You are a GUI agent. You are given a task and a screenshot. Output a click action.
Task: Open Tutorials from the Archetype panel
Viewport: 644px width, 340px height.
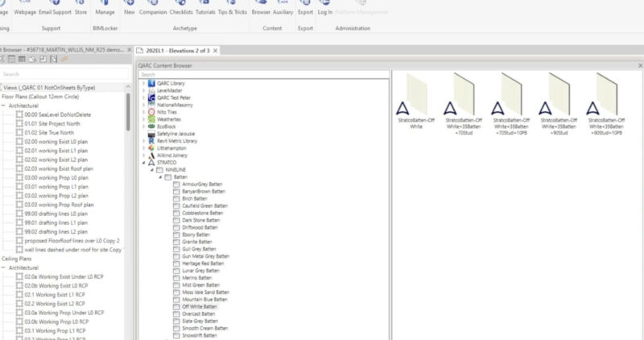[207, 8]
